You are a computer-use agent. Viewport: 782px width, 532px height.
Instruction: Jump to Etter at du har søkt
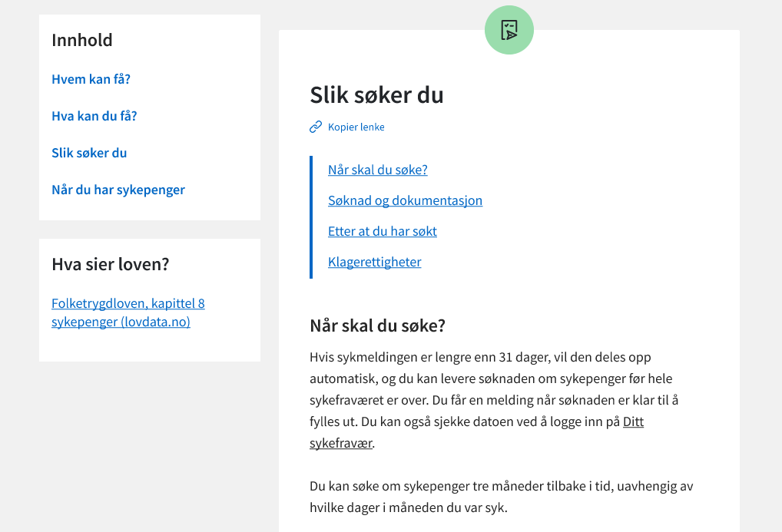pos(382,231)
